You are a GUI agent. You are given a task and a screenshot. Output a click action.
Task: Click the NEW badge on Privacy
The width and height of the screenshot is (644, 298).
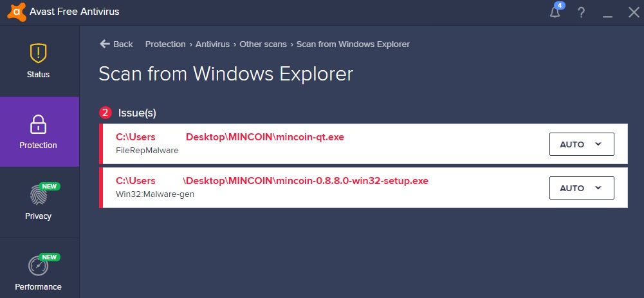pos(50,186)
